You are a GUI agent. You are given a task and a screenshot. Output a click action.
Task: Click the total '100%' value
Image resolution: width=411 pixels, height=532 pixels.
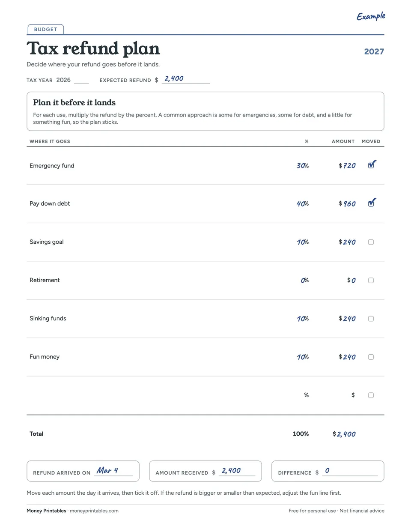301,434
